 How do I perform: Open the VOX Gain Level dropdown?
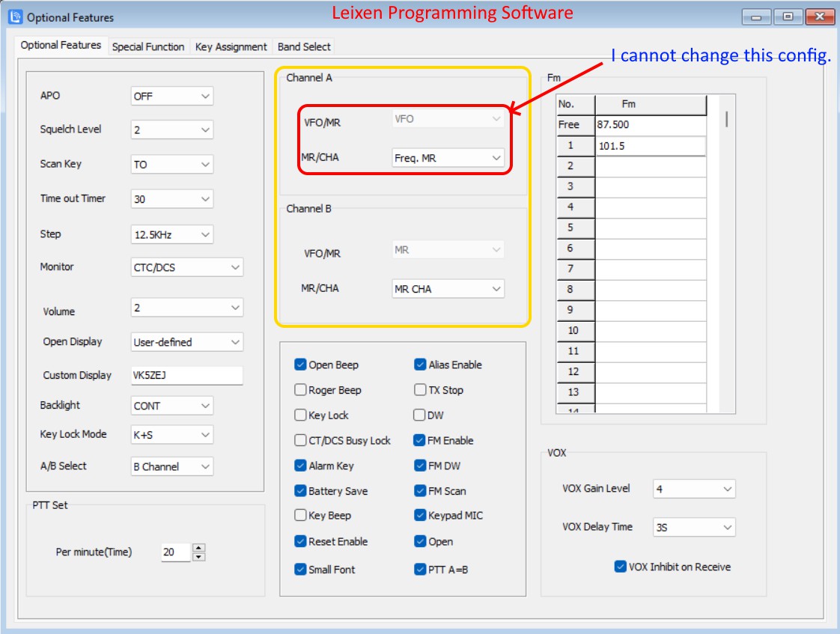(694, 489)
